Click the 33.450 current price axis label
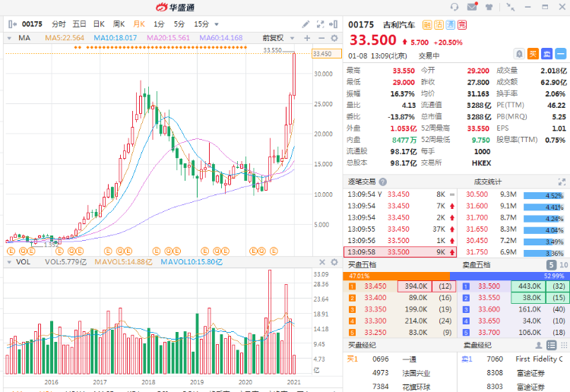This screenshot has width=570, height=392. click(x=327, y=54)
